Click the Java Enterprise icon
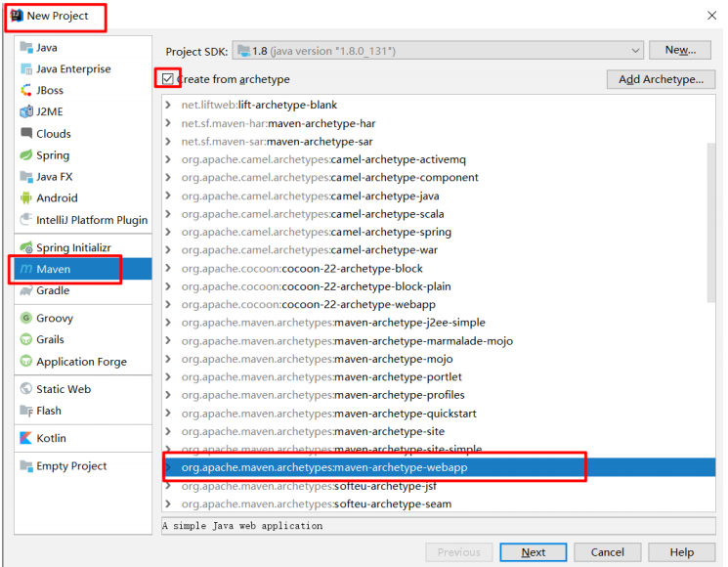 click(x=26, y=68)
